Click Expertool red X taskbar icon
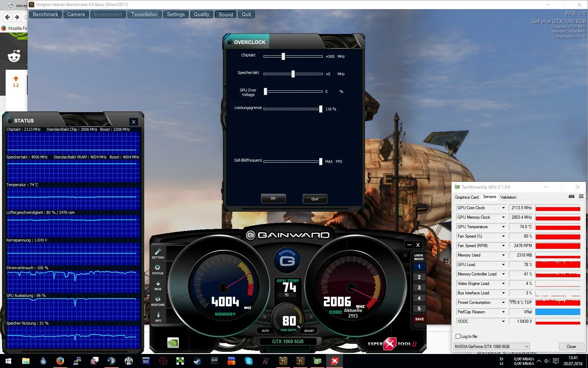The image size is (588, 368). pos(335,361)
